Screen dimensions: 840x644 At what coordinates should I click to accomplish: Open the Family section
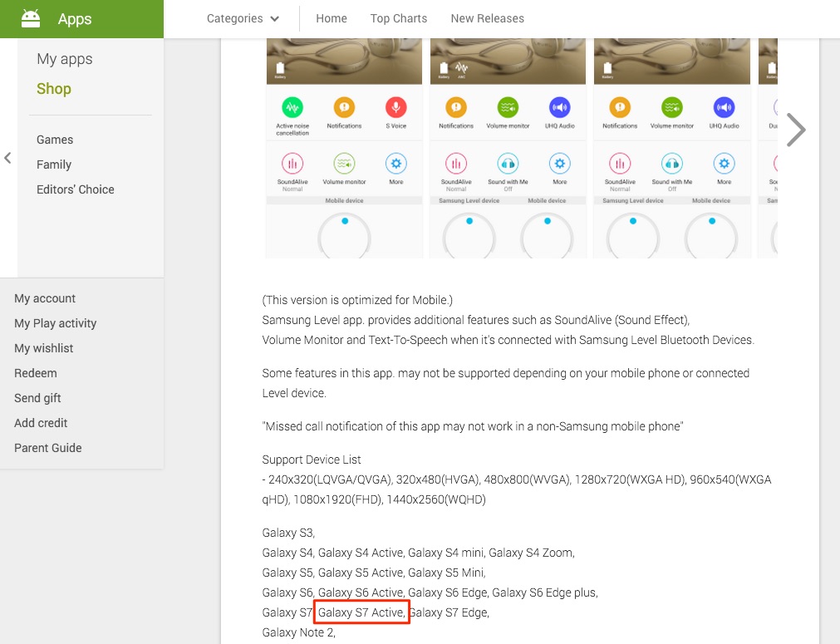(54, 165)
